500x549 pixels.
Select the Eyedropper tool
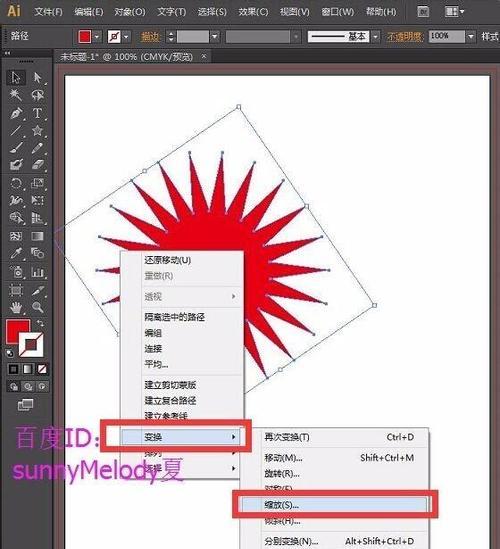click(16, 253)
